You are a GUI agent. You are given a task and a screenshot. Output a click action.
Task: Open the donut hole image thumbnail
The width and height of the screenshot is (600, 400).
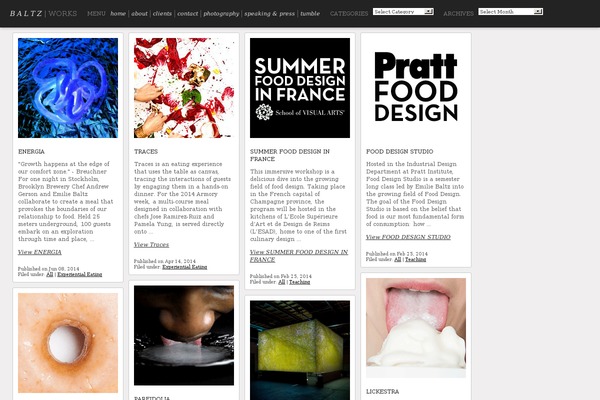tap(68, 343)
